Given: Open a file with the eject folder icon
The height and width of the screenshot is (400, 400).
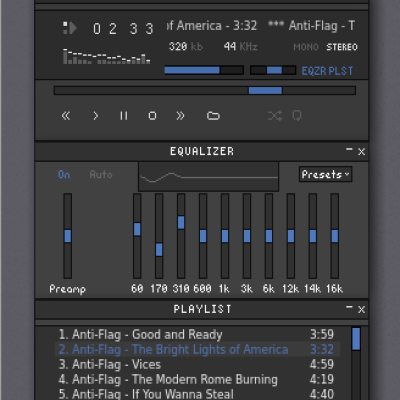Looking at the screenshot, I should (x=213, y=116).
